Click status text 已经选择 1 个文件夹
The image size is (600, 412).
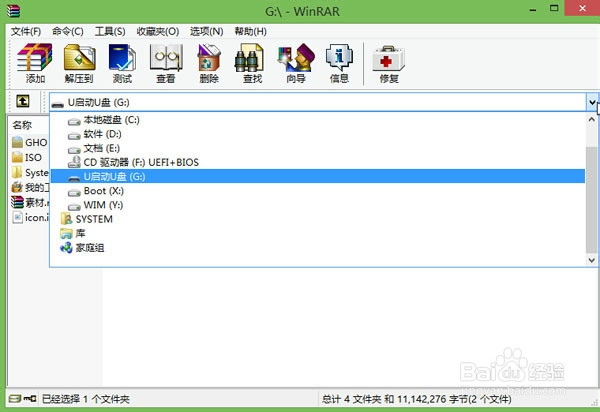coord(85,399)
